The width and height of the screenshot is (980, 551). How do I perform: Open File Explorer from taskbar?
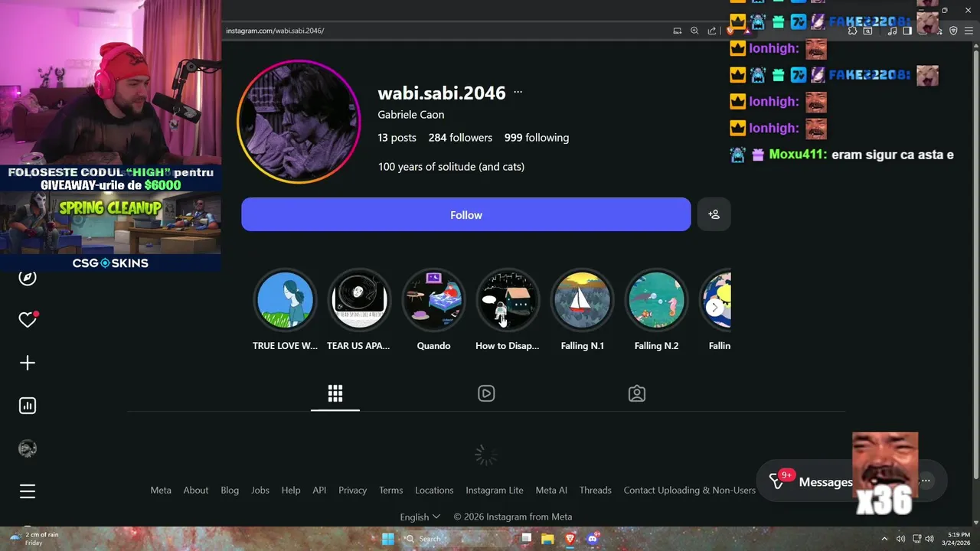pos(547,539)
